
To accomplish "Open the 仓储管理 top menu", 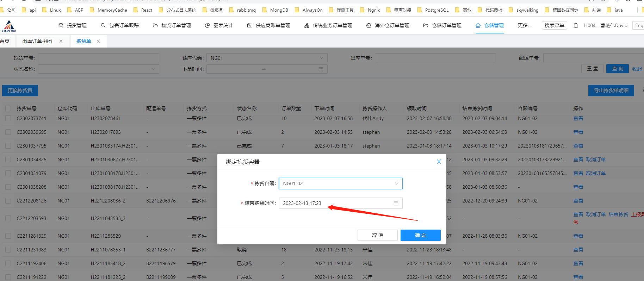I will pos(489,25).
